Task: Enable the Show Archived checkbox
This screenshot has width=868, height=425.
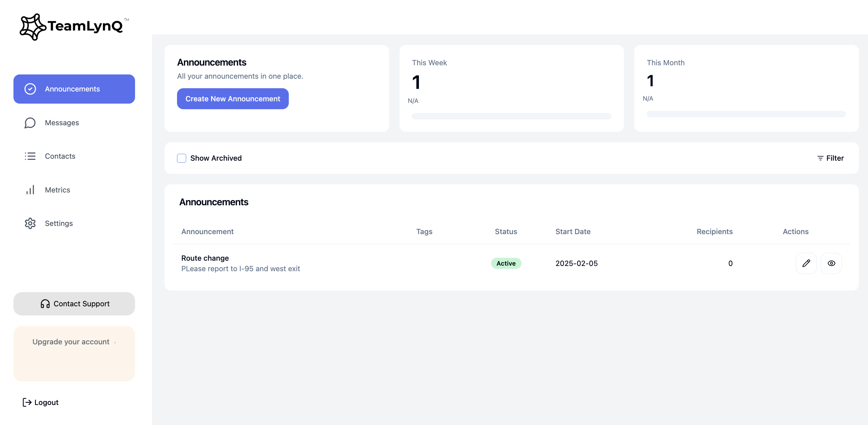Action: click(x=182, y=158)
